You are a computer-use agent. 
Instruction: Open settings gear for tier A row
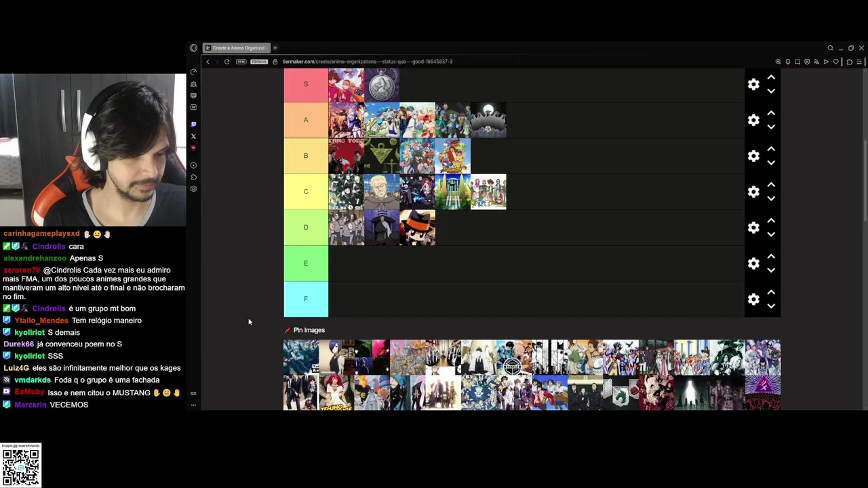pos(753,120)
